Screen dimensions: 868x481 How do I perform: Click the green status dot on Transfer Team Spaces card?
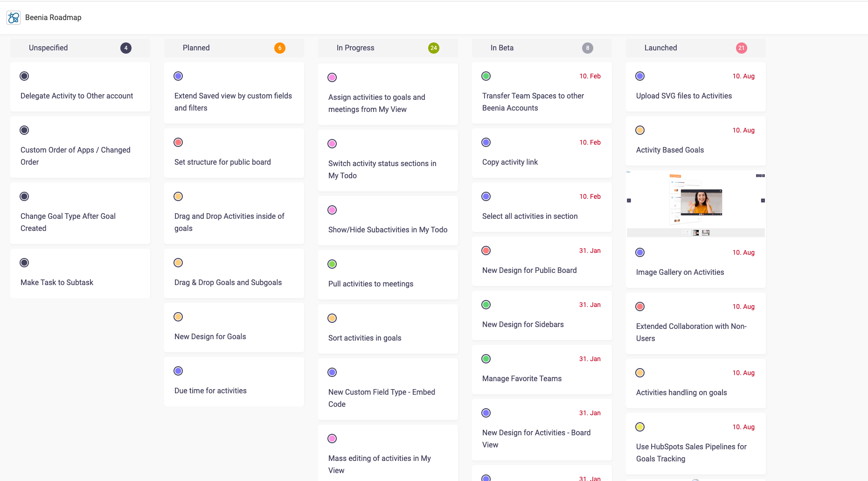point(486,76)
